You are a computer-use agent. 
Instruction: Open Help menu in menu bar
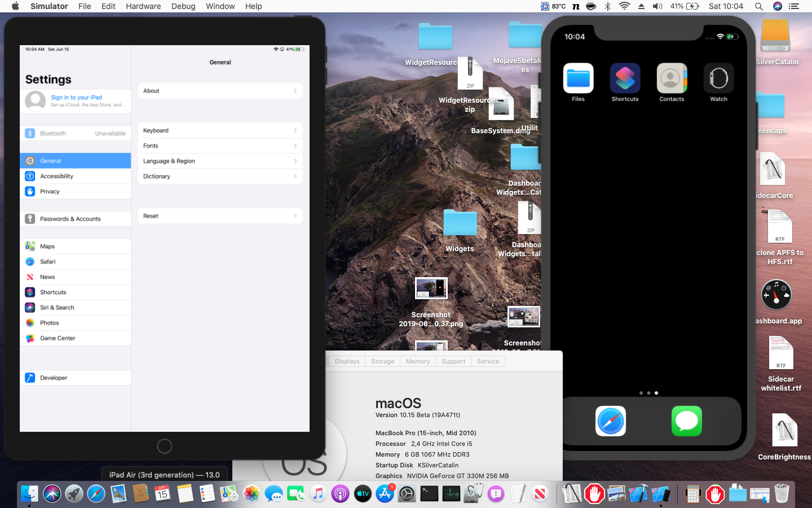(253, 6)
